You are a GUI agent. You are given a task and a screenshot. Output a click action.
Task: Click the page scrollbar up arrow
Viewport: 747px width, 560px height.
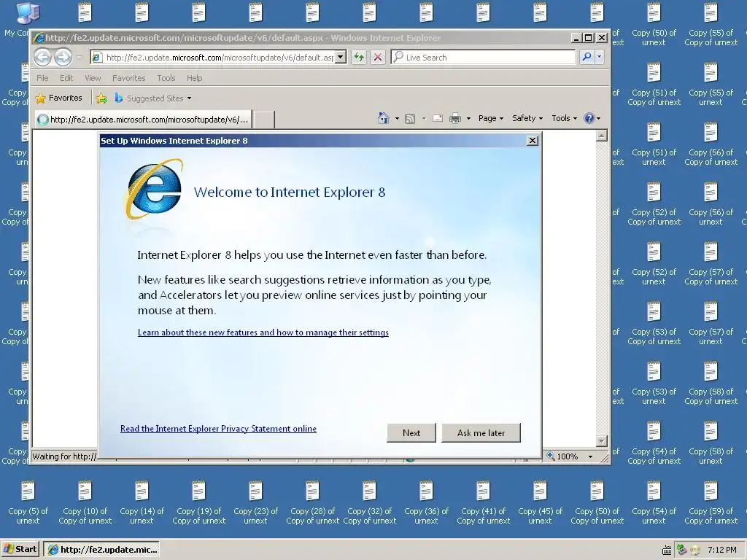(x=602, y=136)
